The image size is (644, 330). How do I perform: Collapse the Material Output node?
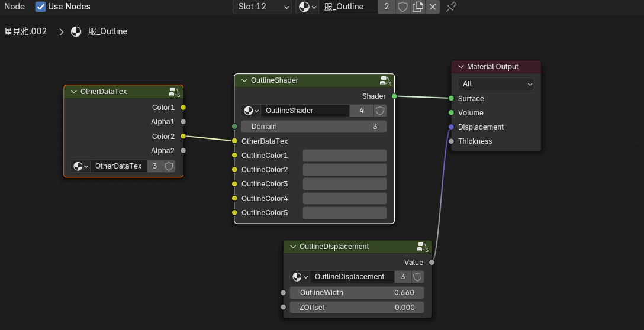(461, 67)
